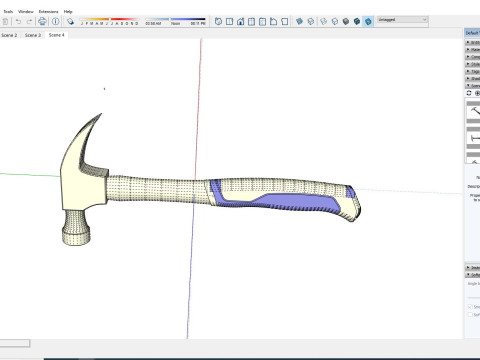This screenshot has height=360, width=480.
Task: Toggle Back Edges style
Action: click(x=311, y=22)
